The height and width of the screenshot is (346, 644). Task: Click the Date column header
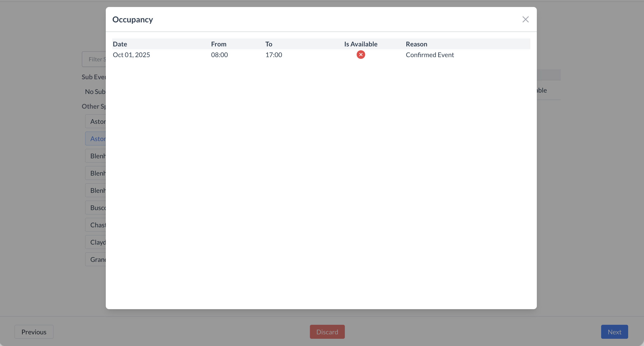click(120, 44)
